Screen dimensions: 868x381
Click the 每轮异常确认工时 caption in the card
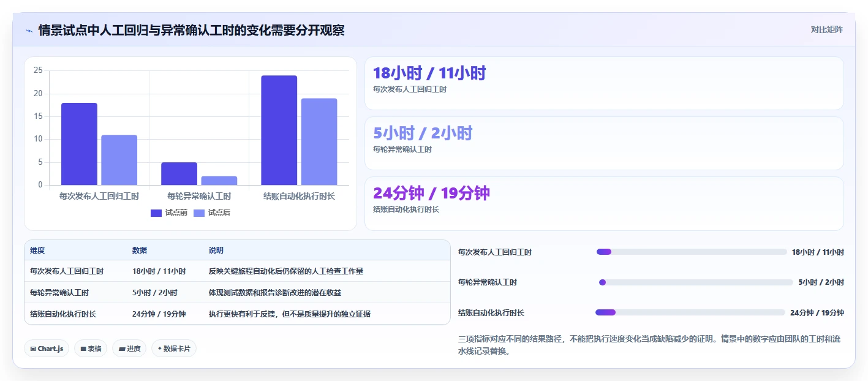(402, 149)
